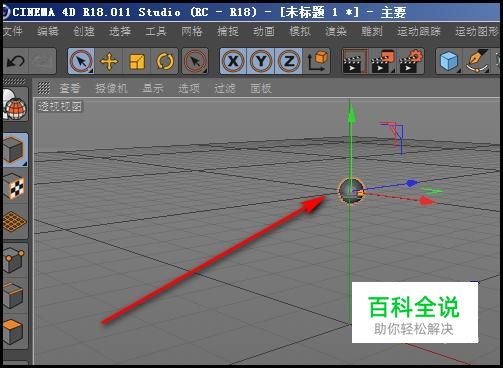The width and height of the screenshot is (503, 368).
Task: Toggle the coordinate system icon
Action: click(x=317, y=61)
